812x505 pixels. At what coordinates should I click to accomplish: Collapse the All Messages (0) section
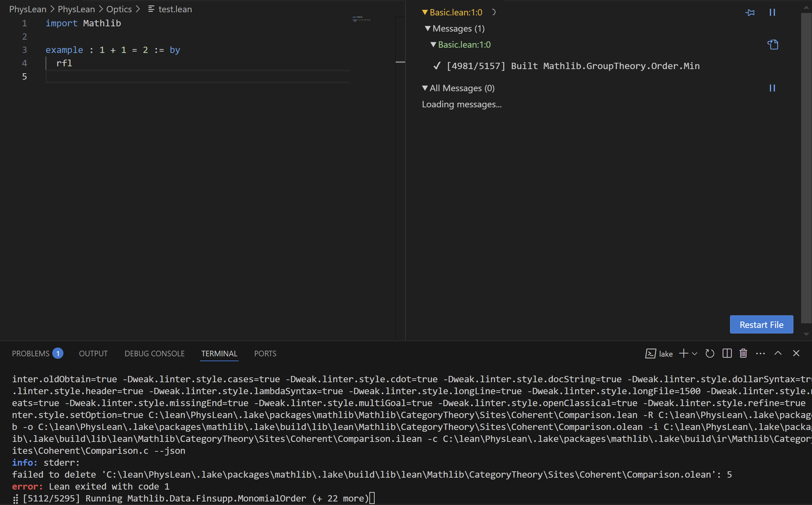pos(425,88)
